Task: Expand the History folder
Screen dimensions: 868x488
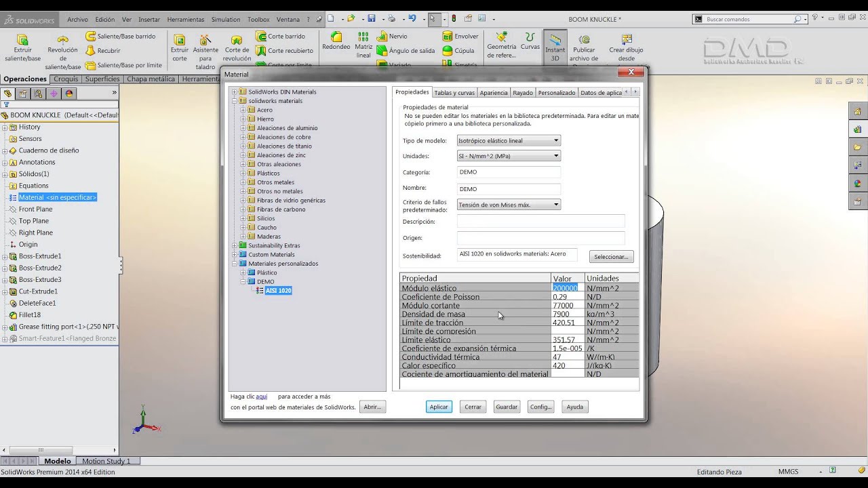Action: [x=5, y=127]
